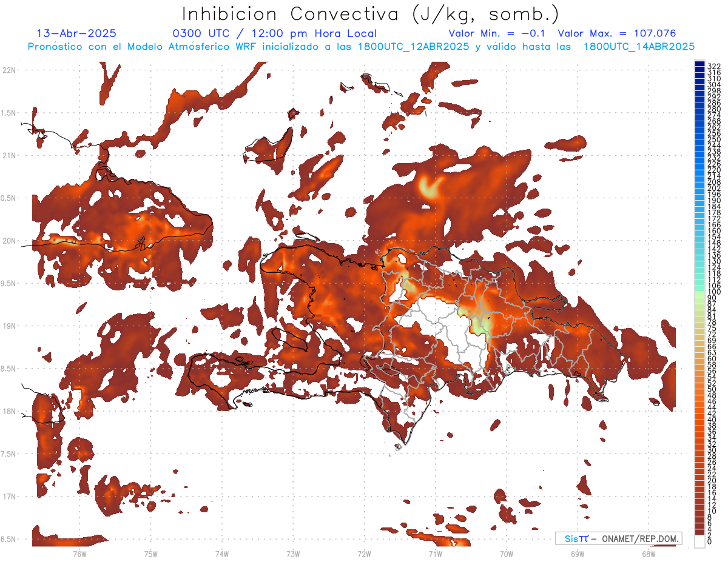Click the "68W" longitude label
Image resolution: width=728 pixels, height=562 pixels.
click(x=649, y=554)
